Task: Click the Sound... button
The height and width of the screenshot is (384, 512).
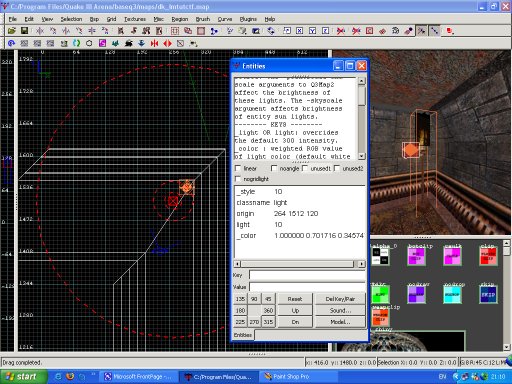Action: (x=340, y=310)
